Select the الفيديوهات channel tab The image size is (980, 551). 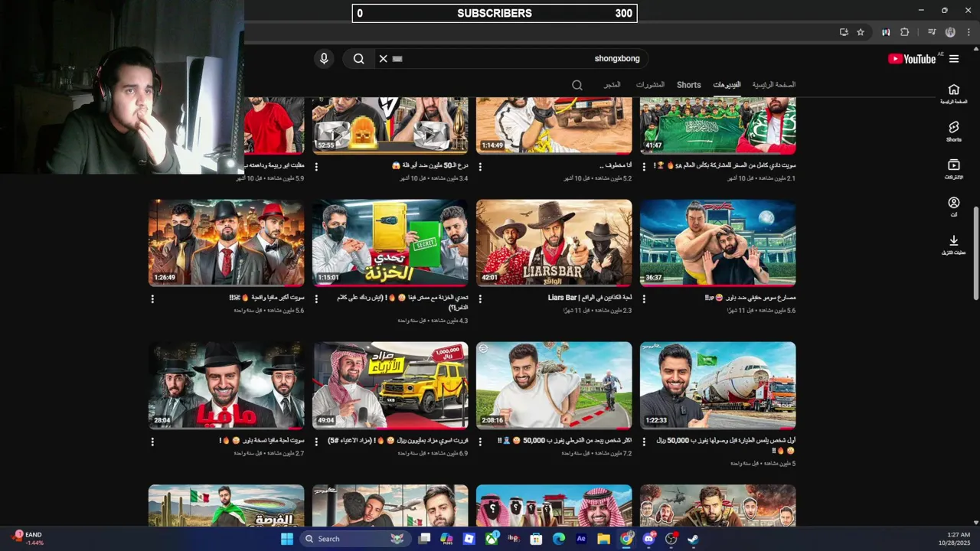click(x=727, y=85)
